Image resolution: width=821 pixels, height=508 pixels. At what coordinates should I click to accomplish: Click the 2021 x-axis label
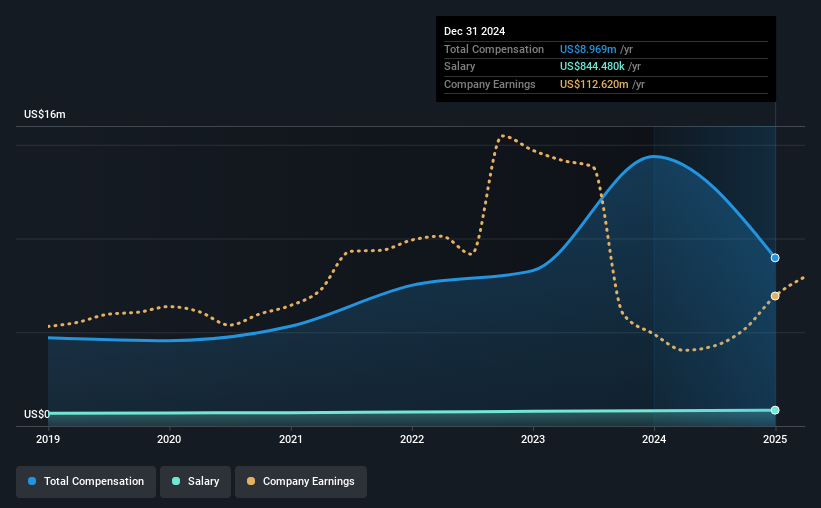pyautogui.click(x=291, y=439)
